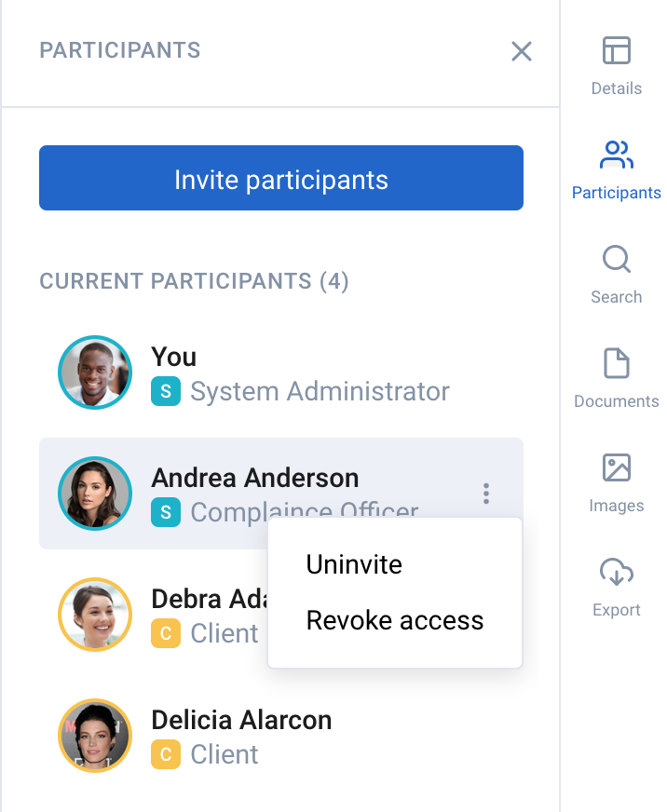The image size is (667, 812).
Task: Click the S badge beside System Administrator
Action: click(166, 391)
